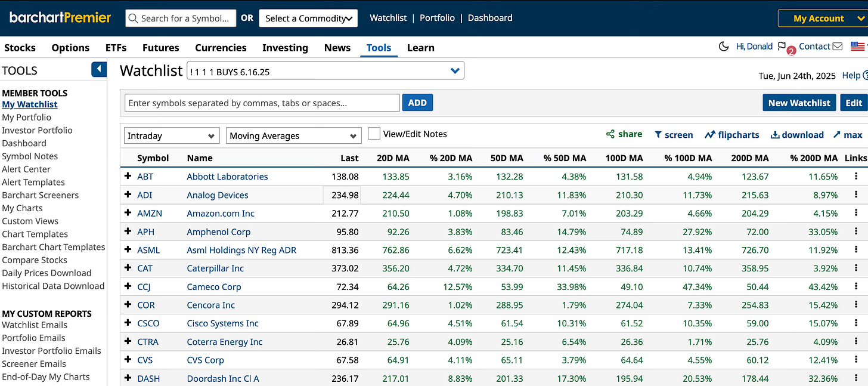Open the ETFs menu
Screen dimensions: 868x386
click(x=116, y=48)
